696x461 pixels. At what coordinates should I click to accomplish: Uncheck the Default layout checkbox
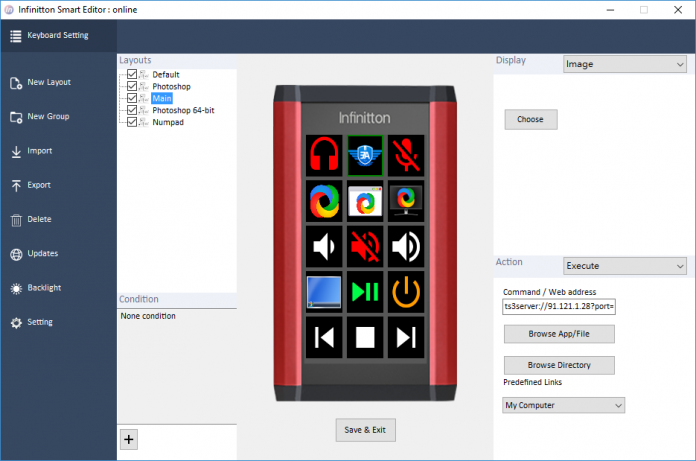pyautogui.click(x=132, y=75)
